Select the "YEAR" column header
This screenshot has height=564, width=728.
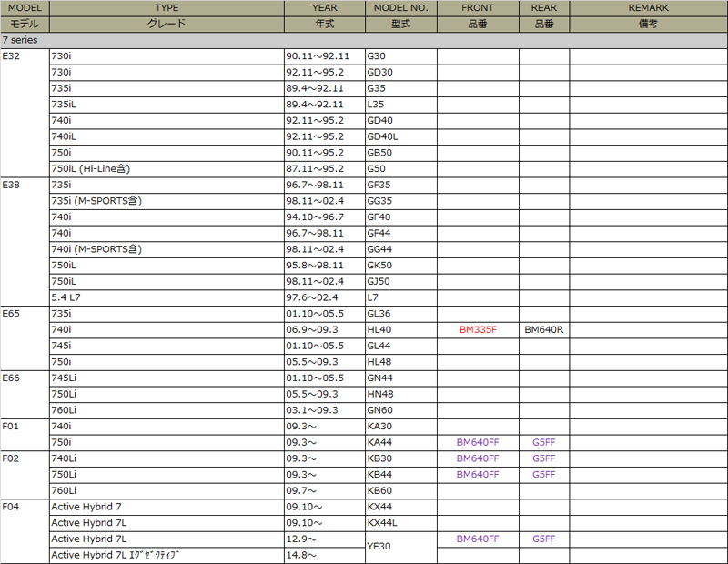coord(325,8)
